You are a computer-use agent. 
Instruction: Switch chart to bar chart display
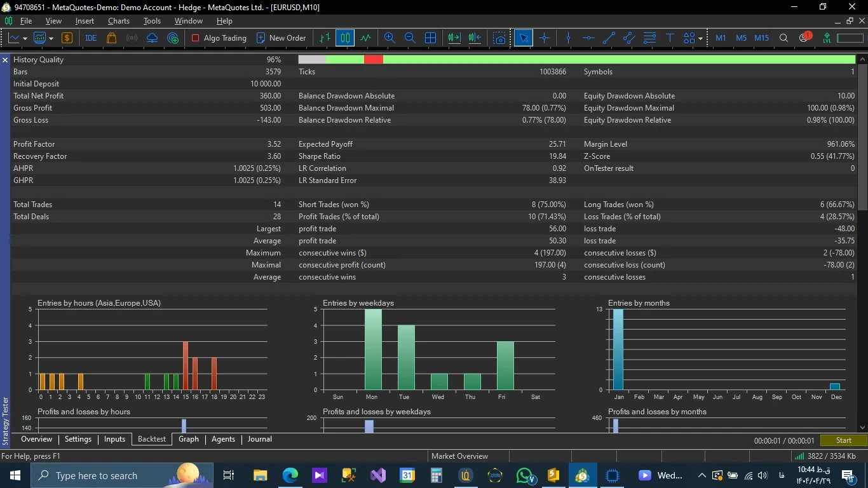tap(325, 38)
